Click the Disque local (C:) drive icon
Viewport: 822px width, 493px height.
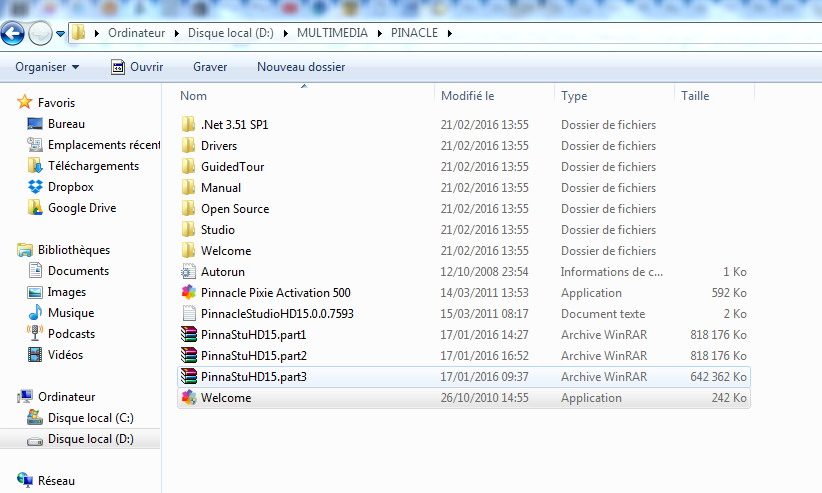pos(35,417)
